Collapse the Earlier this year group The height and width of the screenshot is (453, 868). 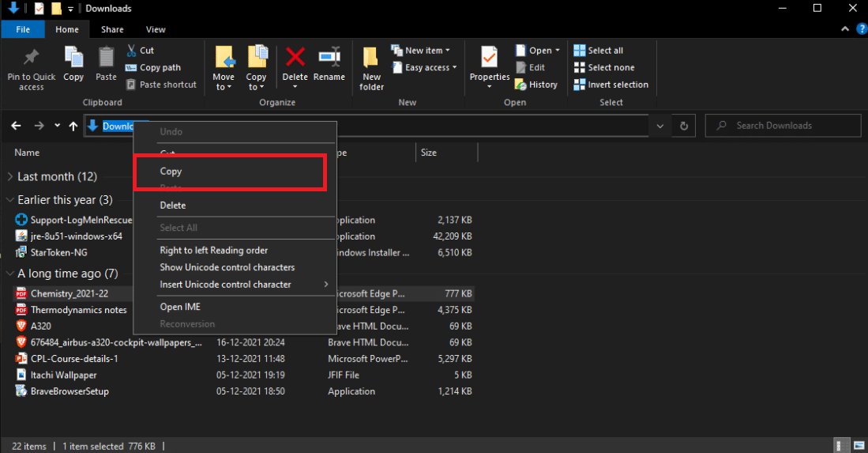[10, 200]
